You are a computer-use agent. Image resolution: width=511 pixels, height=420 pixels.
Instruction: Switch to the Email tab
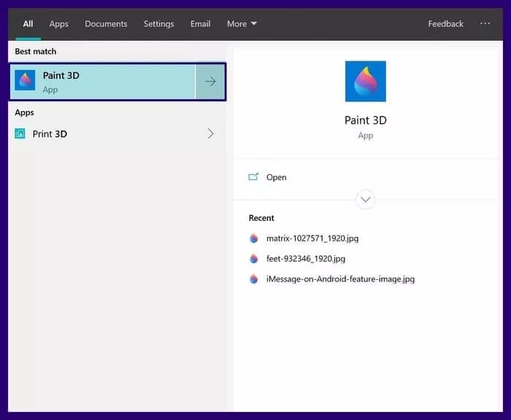click(201, 24)
